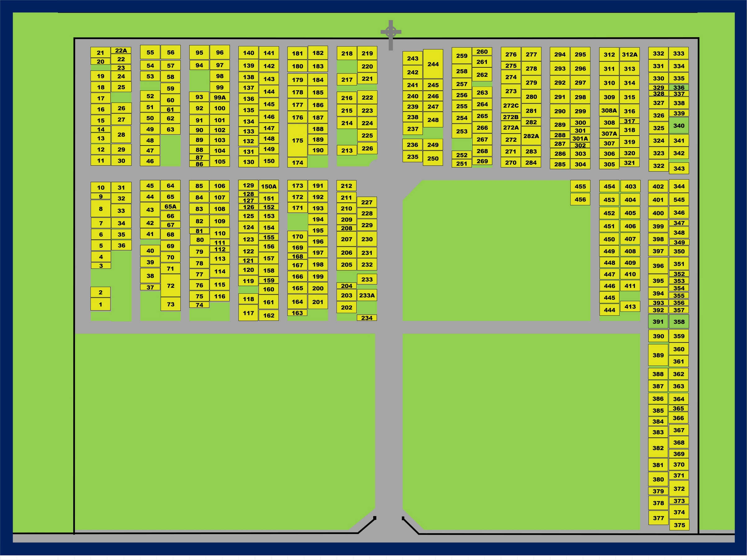Image resolution: width=747 pixels, height=560 pixels.
Task: Click plot 22A
Action: (x=121, y=51)
